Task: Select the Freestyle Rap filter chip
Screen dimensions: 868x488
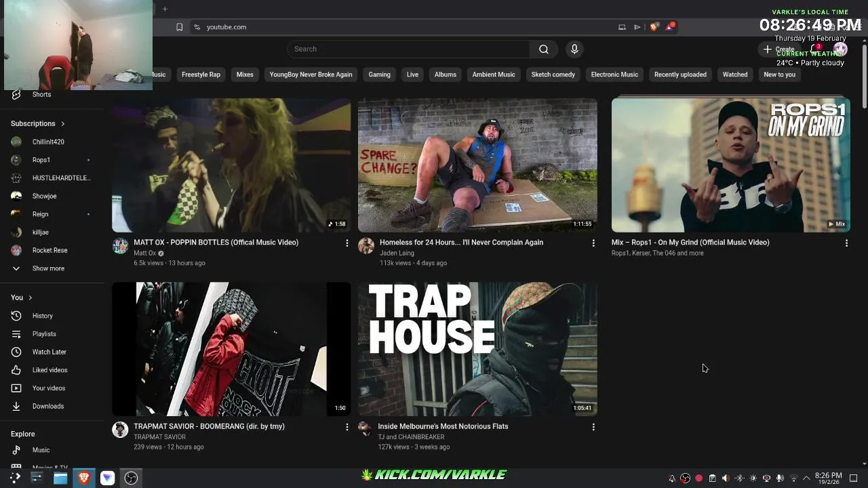Action: click(x=201, y=75)
